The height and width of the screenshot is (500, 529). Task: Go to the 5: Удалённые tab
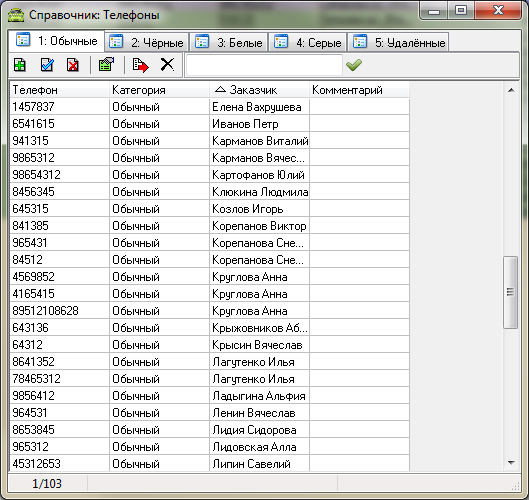pos(398,42)
